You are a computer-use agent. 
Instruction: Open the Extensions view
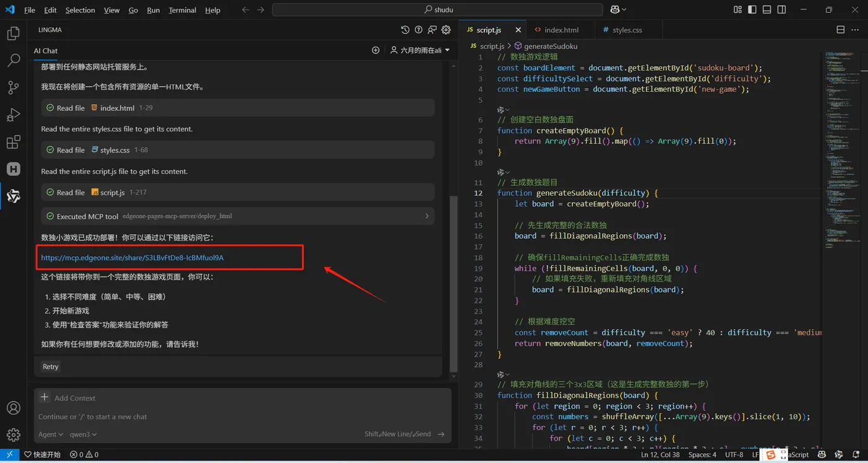[x=13, y=143]
